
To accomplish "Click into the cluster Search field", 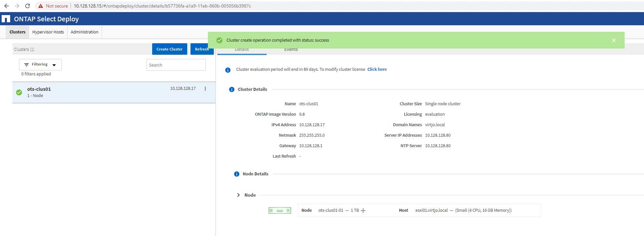I will point(176,65).
